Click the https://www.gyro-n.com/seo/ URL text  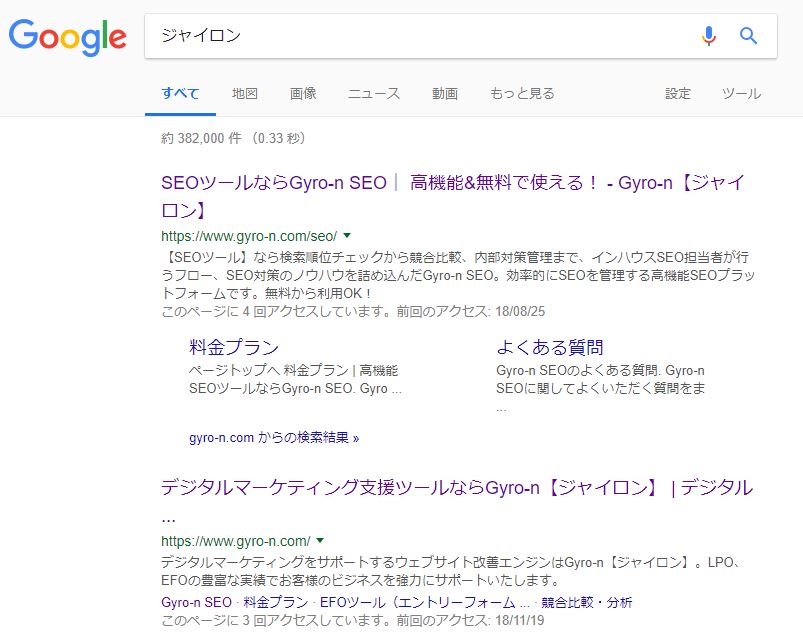pos(249,236)
